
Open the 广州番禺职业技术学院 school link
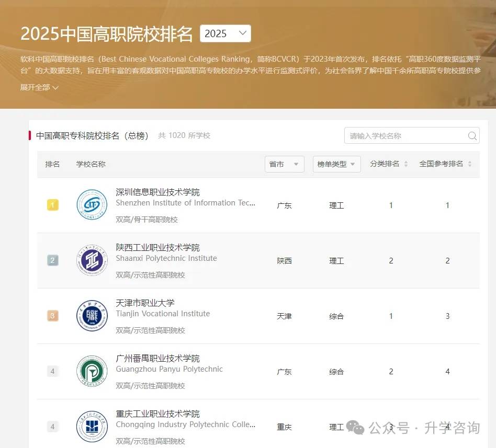pos(157,359)
